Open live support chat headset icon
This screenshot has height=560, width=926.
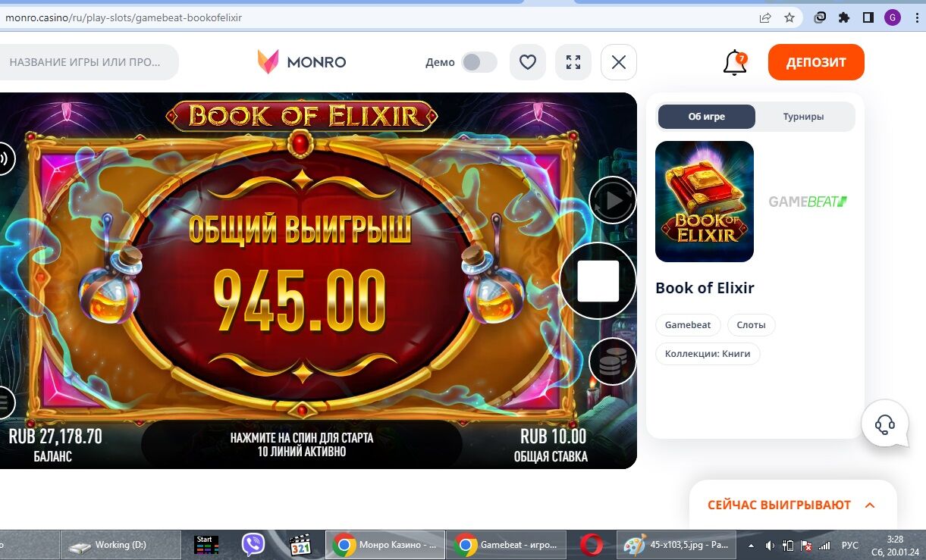tap(885, 424)
